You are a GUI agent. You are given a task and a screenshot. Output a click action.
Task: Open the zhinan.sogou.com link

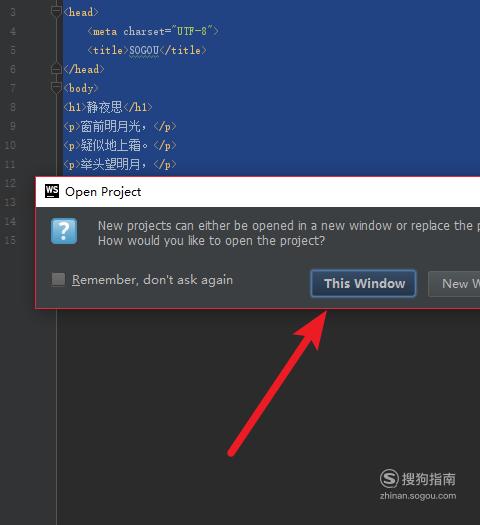pyautogui.click(x=418, y=496)
